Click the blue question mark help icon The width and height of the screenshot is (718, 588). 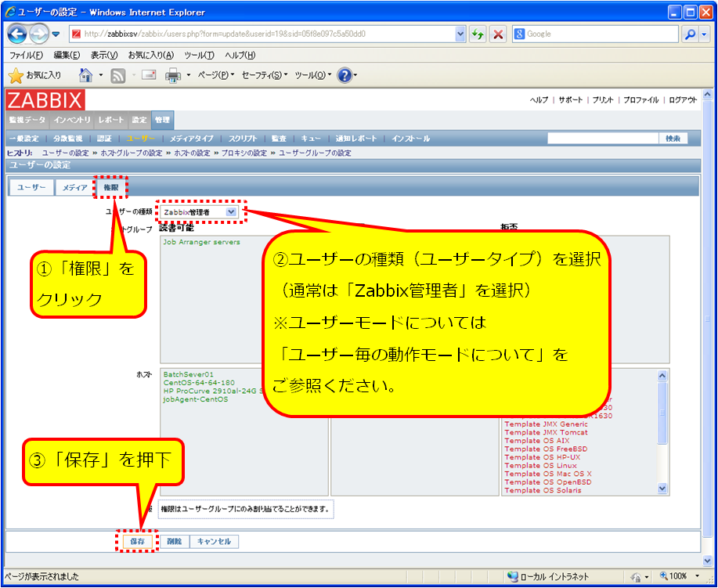pyautogui.click(x=345, y=75)
